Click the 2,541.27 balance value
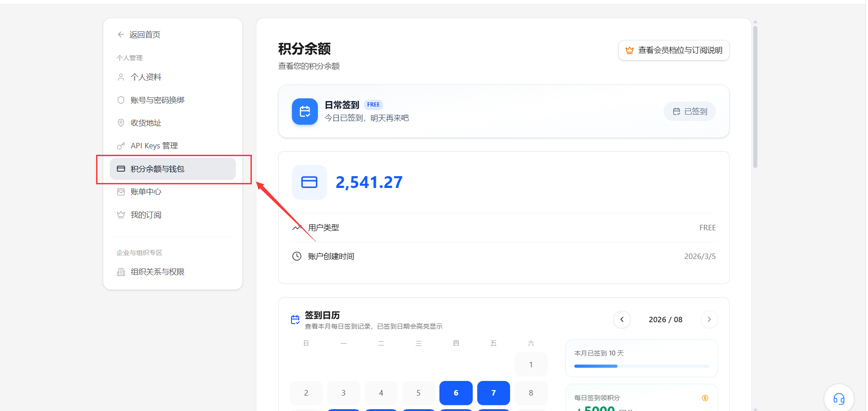868x411 pixels. 369,182
